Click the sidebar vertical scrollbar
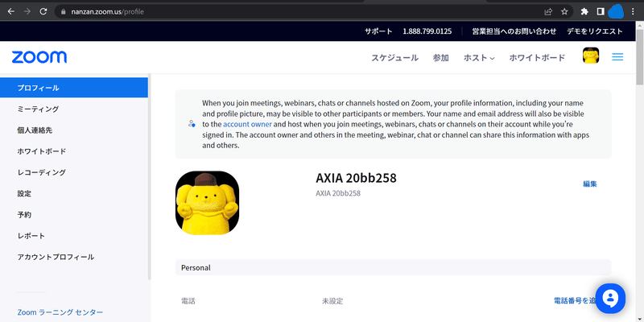644x322 pixels. tap(150, 176)
